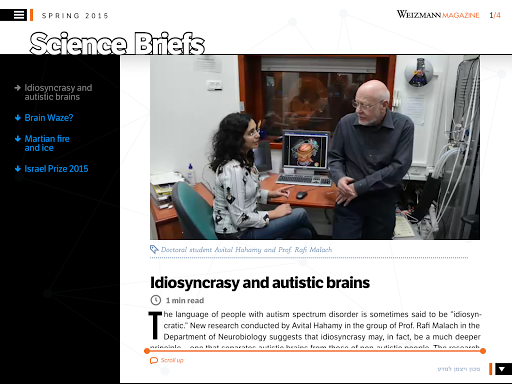Click the clock icon next to 1 min read

(x=156, y=300)
